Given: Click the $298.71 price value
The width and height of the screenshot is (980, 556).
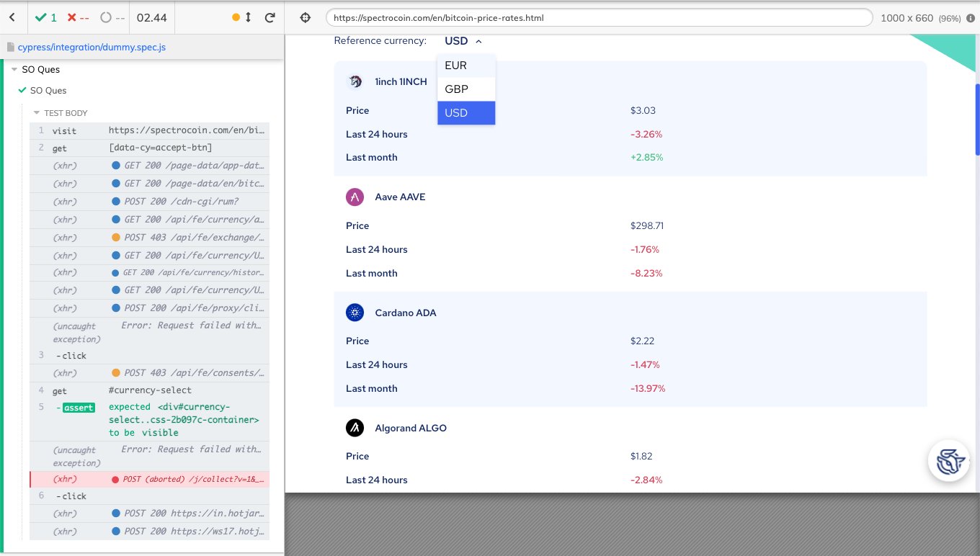Looking at the screenshot, I should (647, 225).
